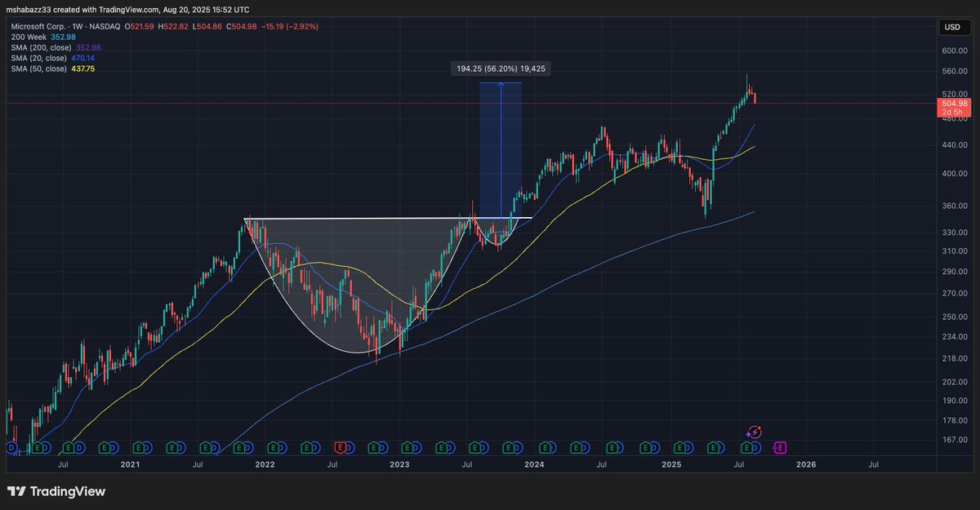Screen dimensions: 980x510
Task: Click the mshabazz33 created with TradingView.com caption
Action: 128,10
